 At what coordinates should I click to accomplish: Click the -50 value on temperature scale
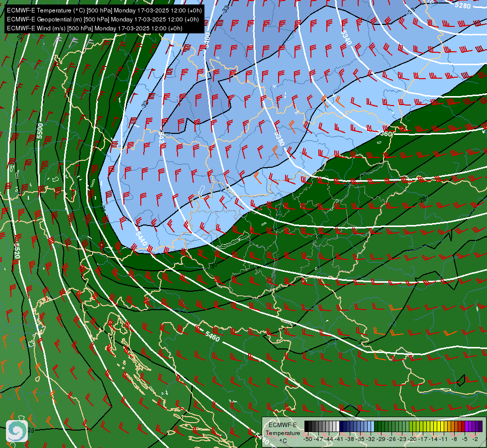click(308, 439)
